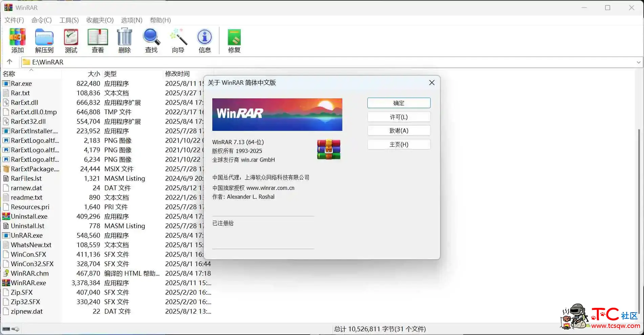
Task: Open the 选项(N) menu
Action: (132, 20)
